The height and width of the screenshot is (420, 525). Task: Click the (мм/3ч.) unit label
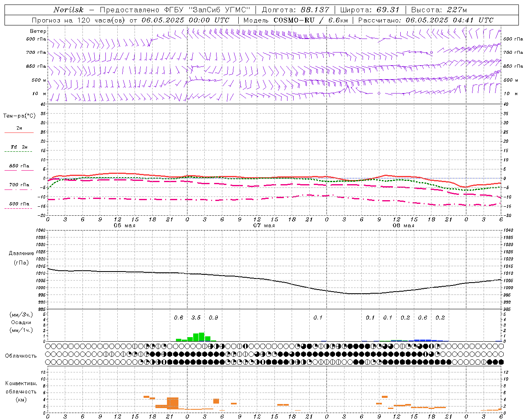tap(21, 315)
